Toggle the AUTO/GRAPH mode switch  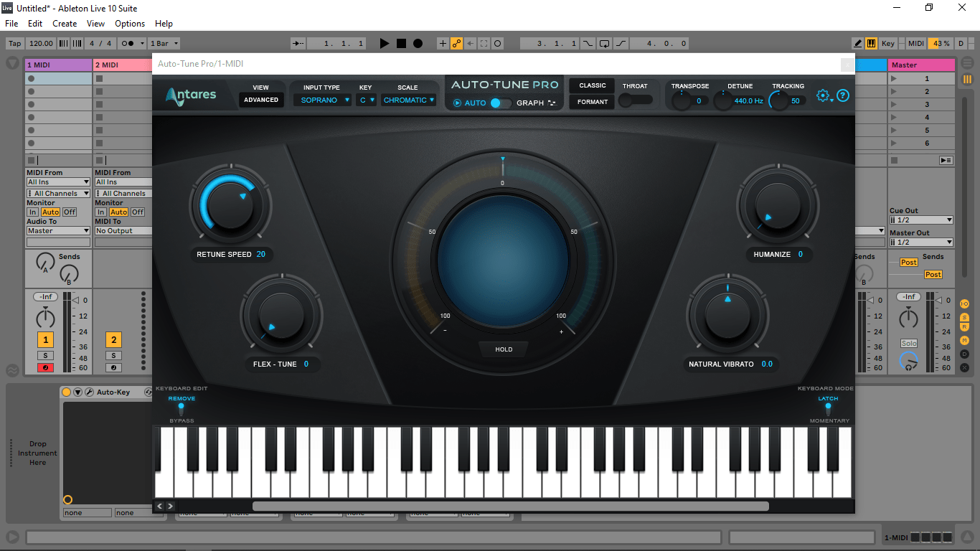(501, 103)
